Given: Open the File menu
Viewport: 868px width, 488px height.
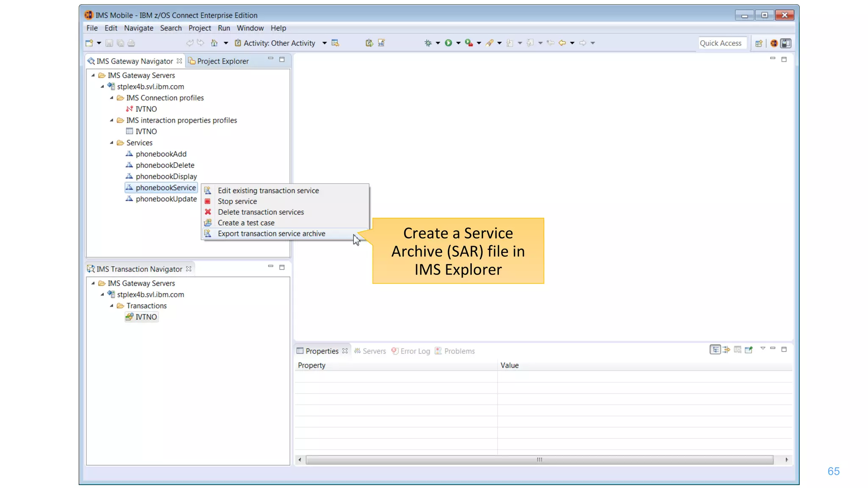Looking at the screenshot, I should (x=92, y=28).
